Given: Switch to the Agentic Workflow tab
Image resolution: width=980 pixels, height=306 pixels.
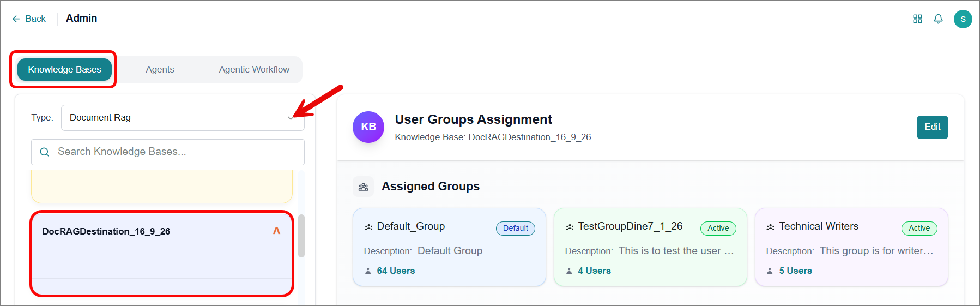Looking at the screenshot, I should pyautogui.click(x=254, y=69).
